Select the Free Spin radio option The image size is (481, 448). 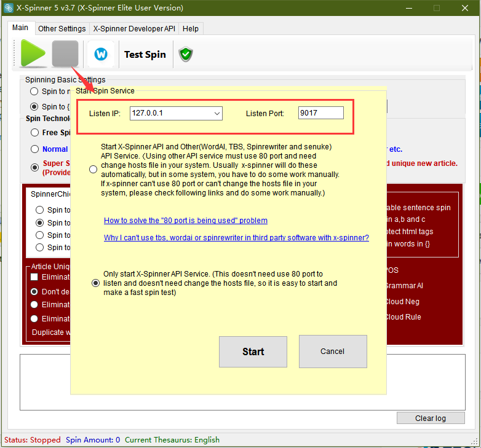click(34, 132)
